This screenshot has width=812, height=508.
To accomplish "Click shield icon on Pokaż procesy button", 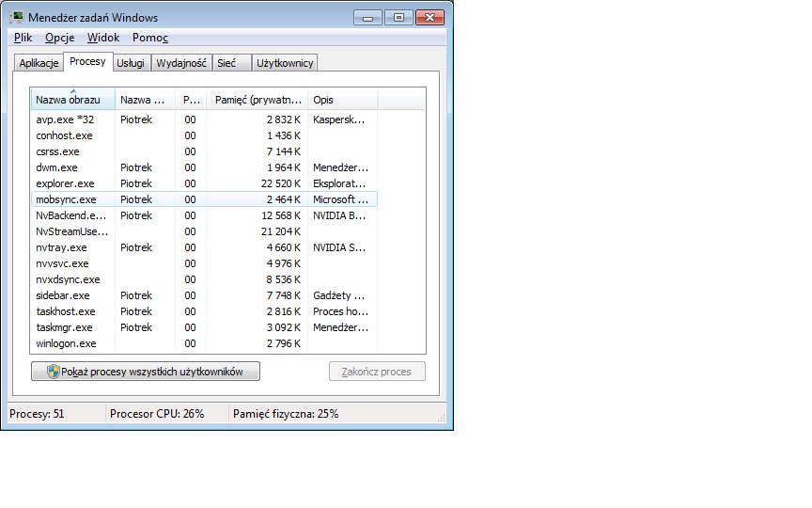I will [53, 372].
